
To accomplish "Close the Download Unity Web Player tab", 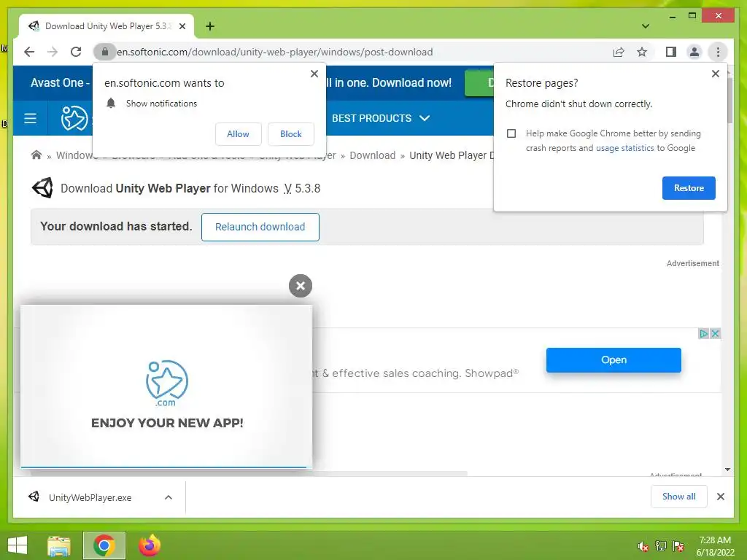I will [182, 26].
